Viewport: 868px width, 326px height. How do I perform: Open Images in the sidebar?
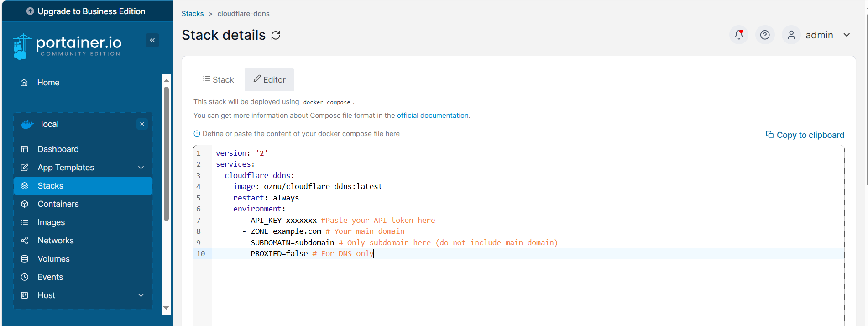[x=83, y=222]
